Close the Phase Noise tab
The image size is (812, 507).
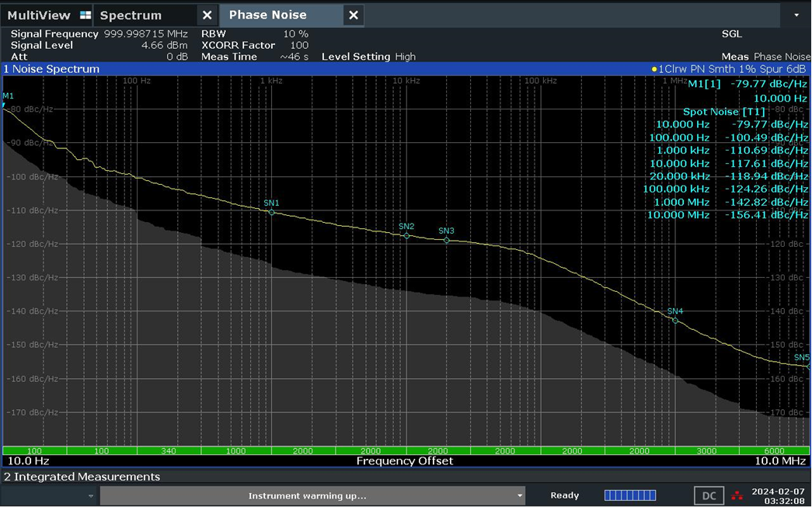click(353, 15)
